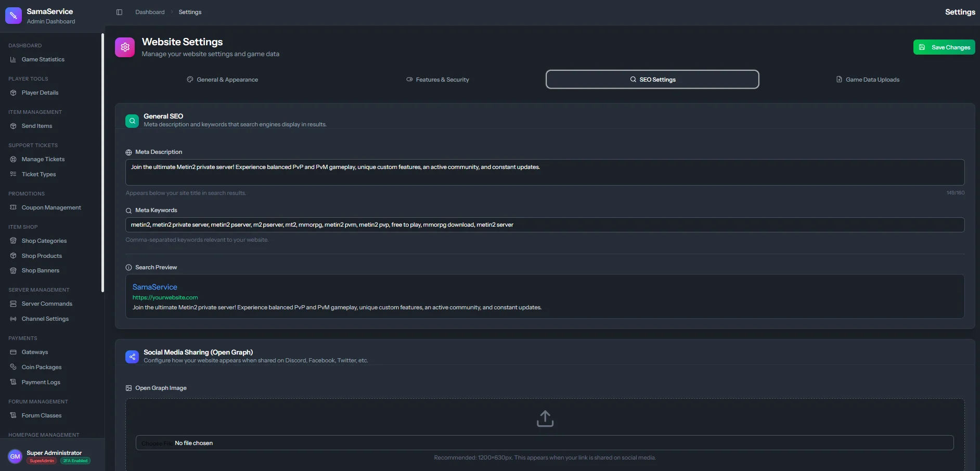Click the Send Items box icon
The width and height of the screenshot is (980, 471).
[13, 126]
